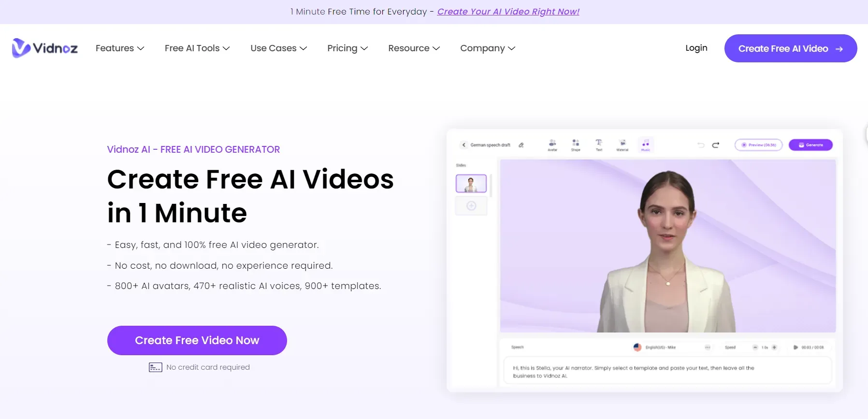Image resolution: width=868 pixels, height=419 pixels.
Task: Increase speech speed with plus button
Action: point(774,347)
